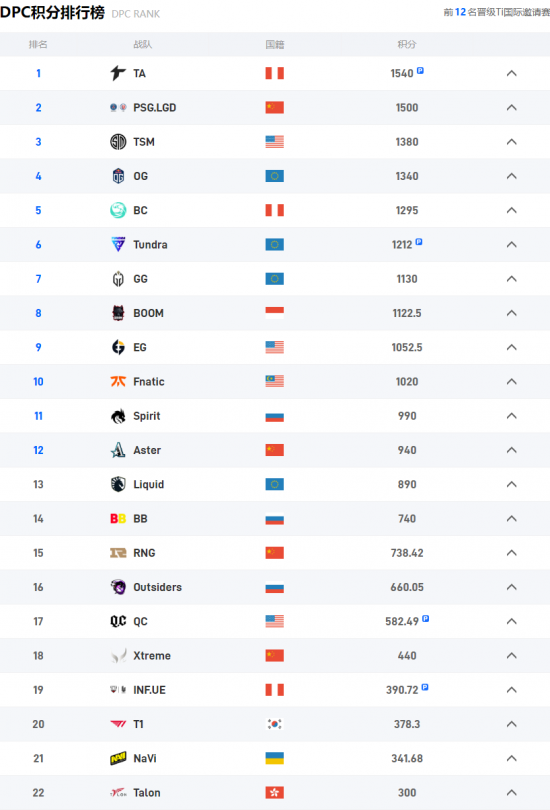Image resolution: width=550 pixels, height=810 pixels.
Task: Open the Outsiders team name link
Action: 158,587
